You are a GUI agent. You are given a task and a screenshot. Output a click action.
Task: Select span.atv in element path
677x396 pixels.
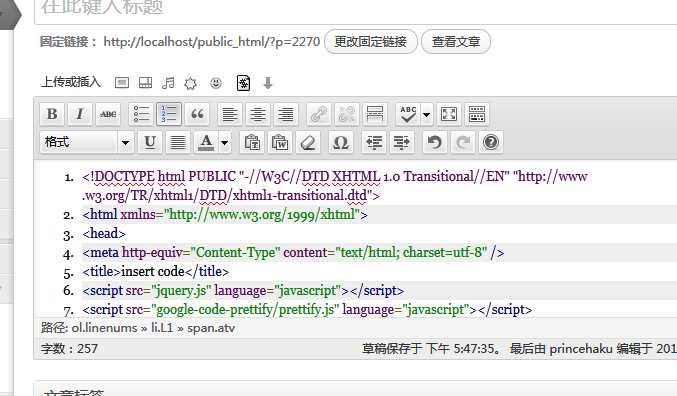211,328
